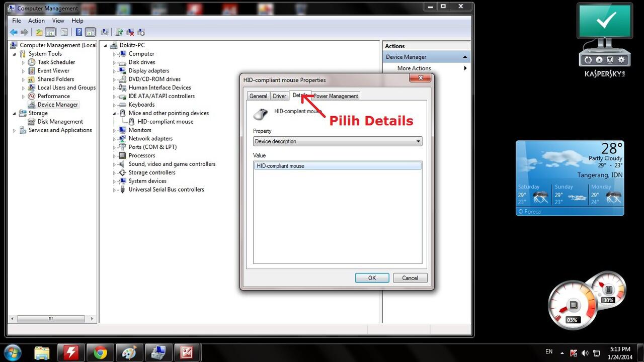The height and width of the screenshot is (362, 644).
Task: Select the Keyboards device category
Action: point(141,105)
